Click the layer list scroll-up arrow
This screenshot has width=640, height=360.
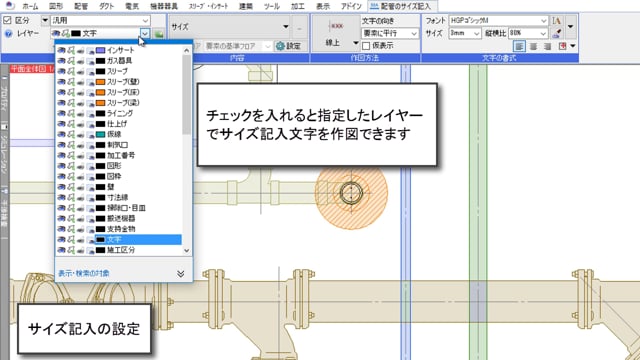(187, 50)
